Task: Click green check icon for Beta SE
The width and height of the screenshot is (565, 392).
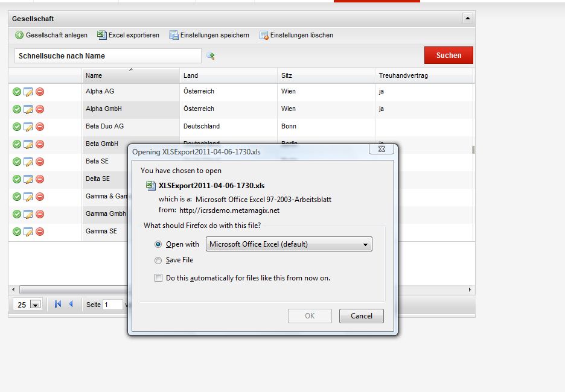Action: point(16,162)
